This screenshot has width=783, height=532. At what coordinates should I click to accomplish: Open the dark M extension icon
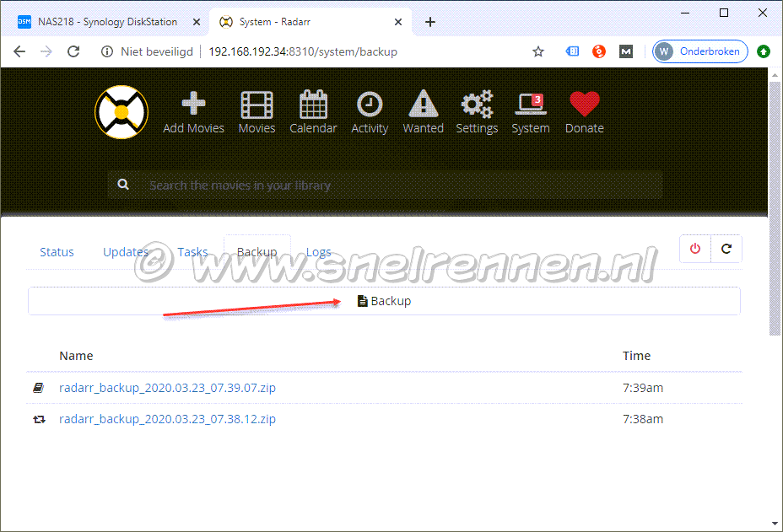pos(626,51)
